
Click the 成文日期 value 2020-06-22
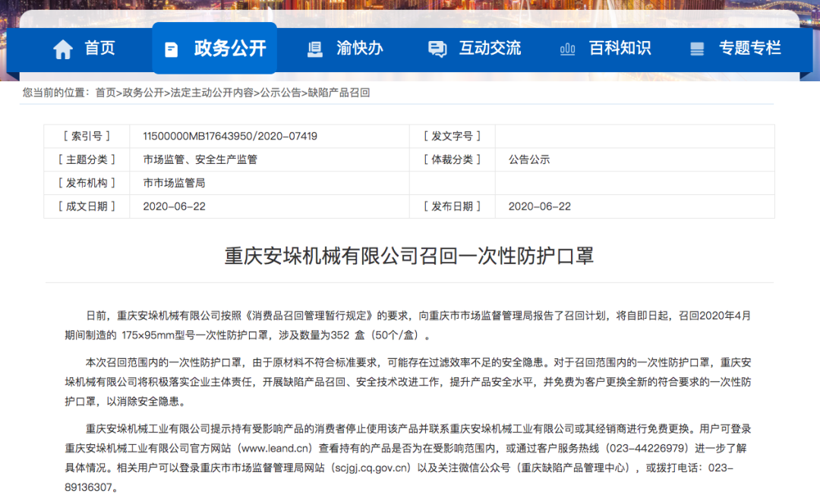[174, 206]
